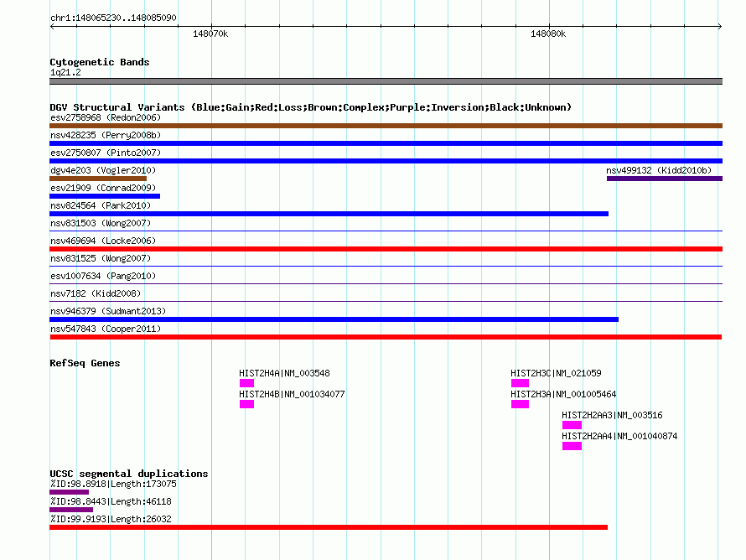
Task: Click the 1q21.2 cytogenetic band bar
Action: pyautogui.click(x=386, y=81)
